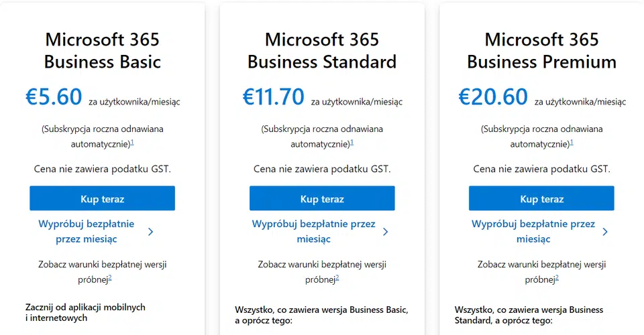Open footnote 2 after Business Standard trial terms
This screenshot has height=335, width=644.
[338, 277]
